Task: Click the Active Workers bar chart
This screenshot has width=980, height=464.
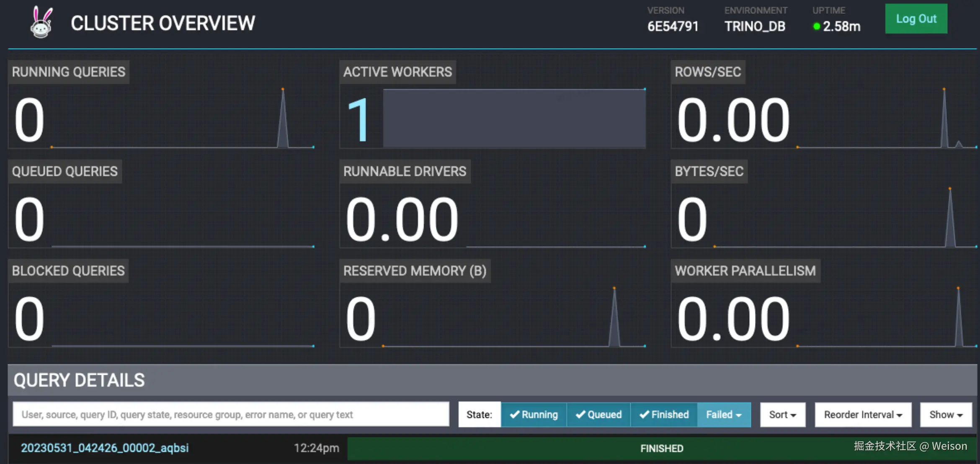Action: tap(514, 118)
